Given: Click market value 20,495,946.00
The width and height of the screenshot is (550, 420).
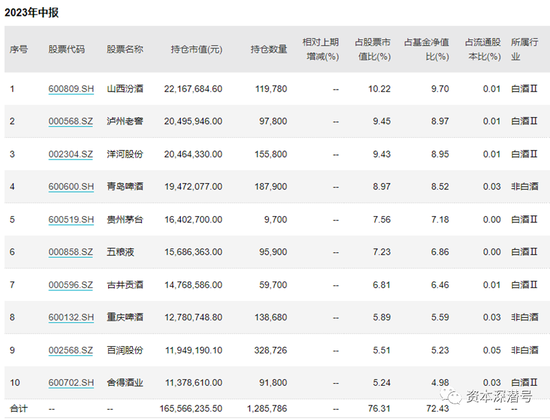Looking at the screenshot, I should coord(193,121).
